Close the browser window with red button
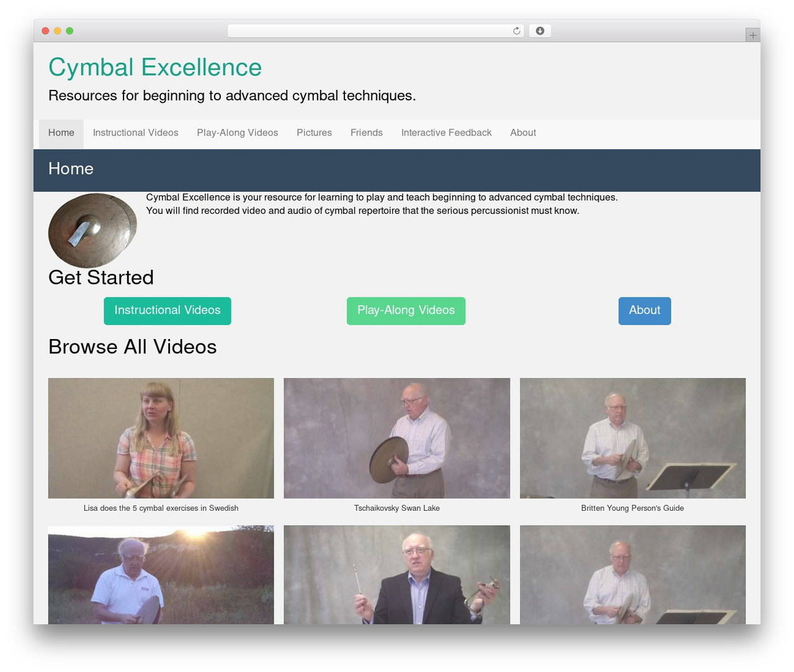Image resolution: width=794 pixels, height=672 pixels. point(45,31)
